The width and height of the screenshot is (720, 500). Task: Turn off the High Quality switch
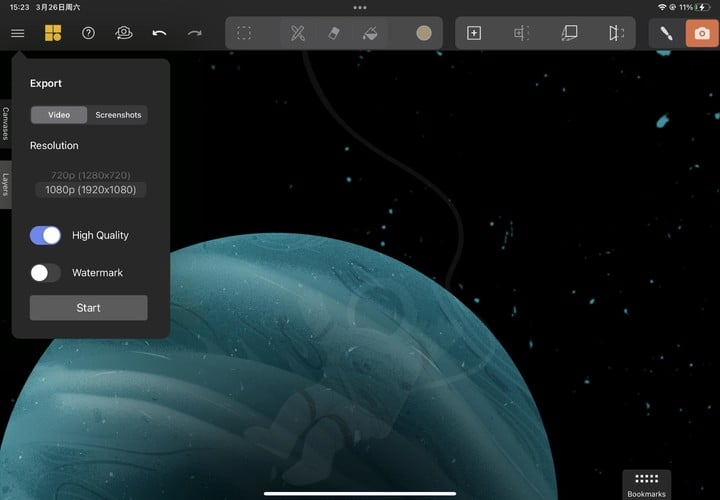click(x=45, y=236)
